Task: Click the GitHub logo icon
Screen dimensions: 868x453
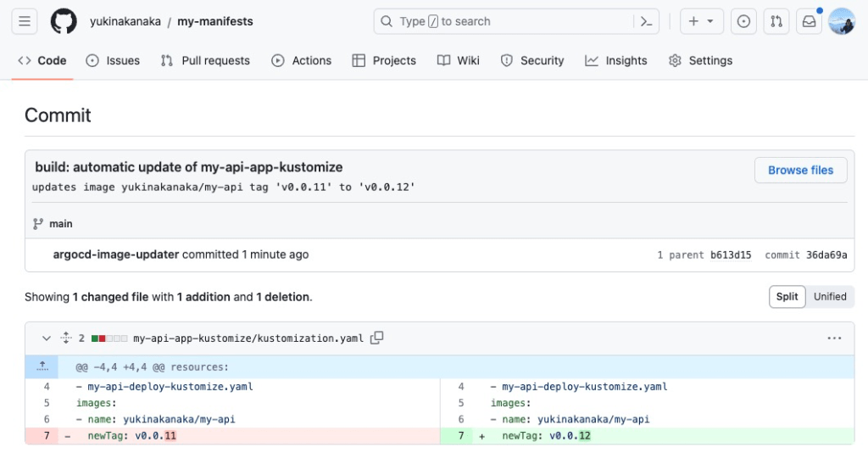Action: pyautogui.click(x=64, y=21)
